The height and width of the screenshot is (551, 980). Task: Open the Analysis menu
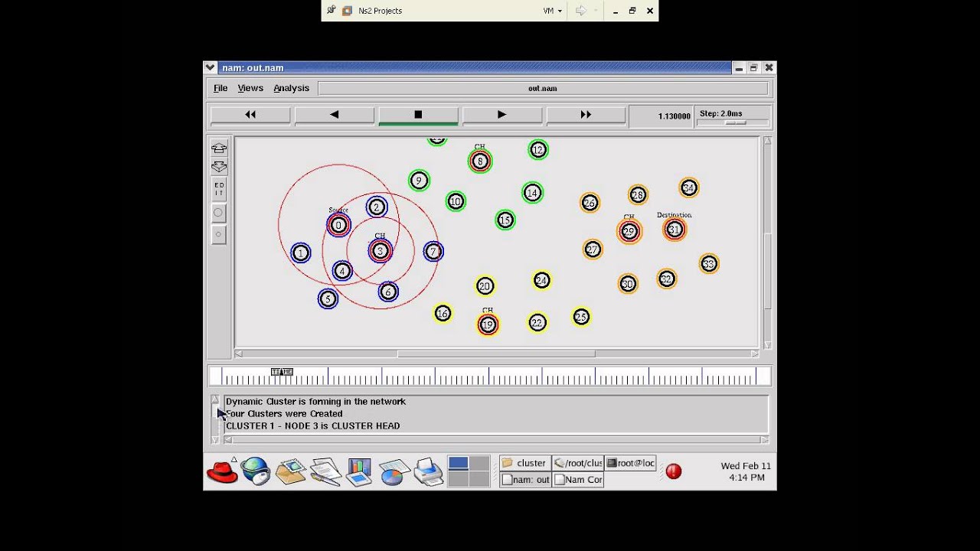pyautogui.click(x=292, y=88)
